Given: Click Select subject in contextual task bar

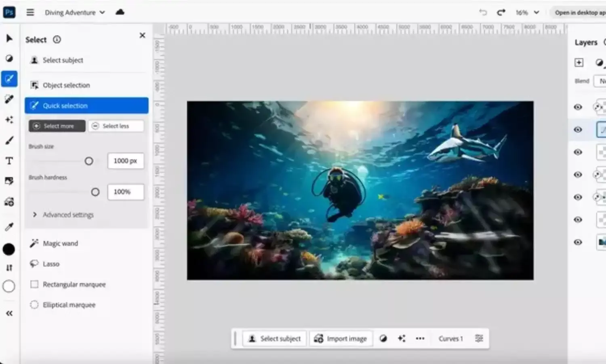Looking at the screenshot, I should point(275,339).
